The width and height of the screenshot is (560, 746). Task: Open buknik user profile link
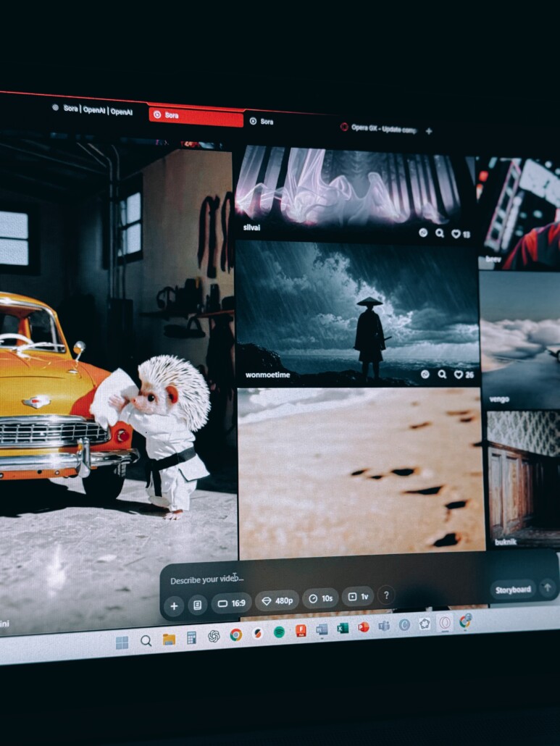click(x=505, y=542)
